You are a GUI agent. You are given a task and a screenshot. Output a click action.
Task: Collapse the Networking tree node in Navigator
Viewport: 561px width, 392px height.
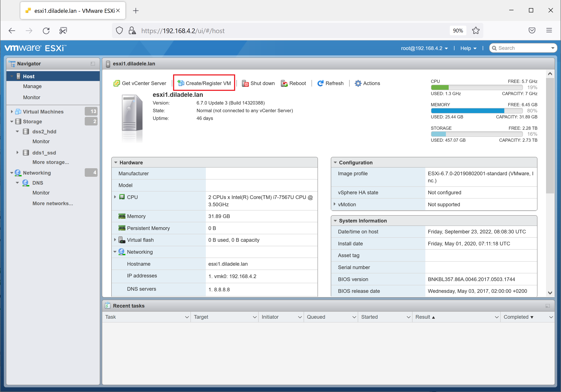12,173
